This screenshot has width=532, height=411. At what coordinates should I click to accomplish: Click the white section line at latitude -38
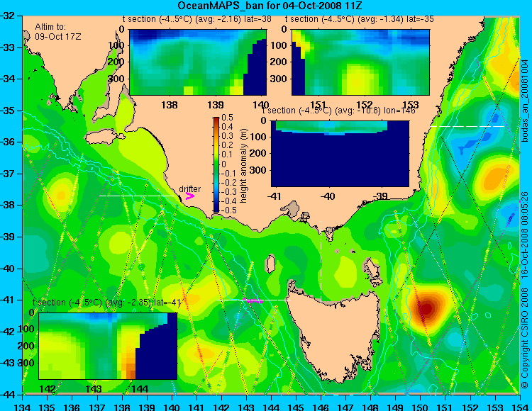pyautogui.click(x=136, y=196)
